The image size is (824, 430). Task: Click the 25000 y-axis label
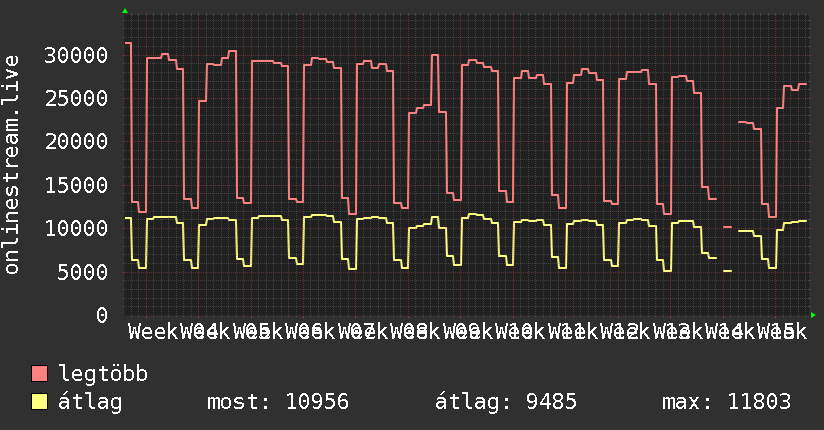pyautogui.click(x=76, y=98)
